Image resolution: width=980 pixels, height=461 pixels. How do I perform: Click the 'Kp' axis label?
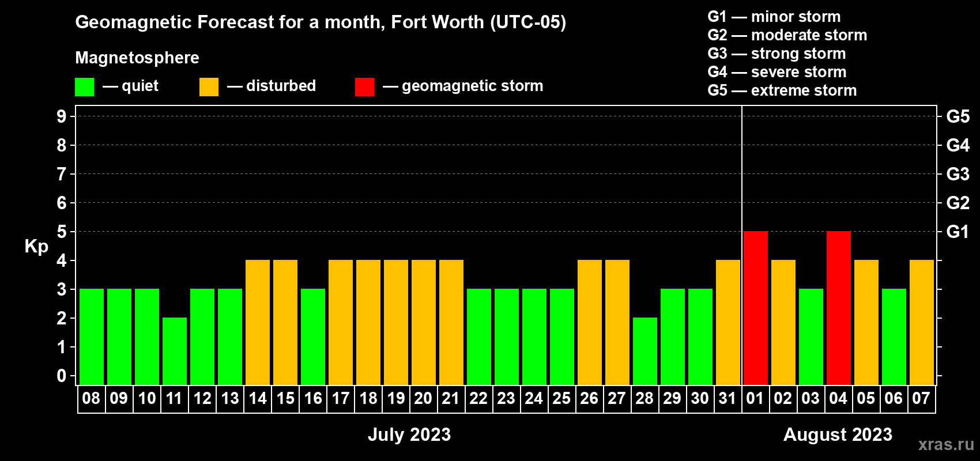click(x=36, y=247)
